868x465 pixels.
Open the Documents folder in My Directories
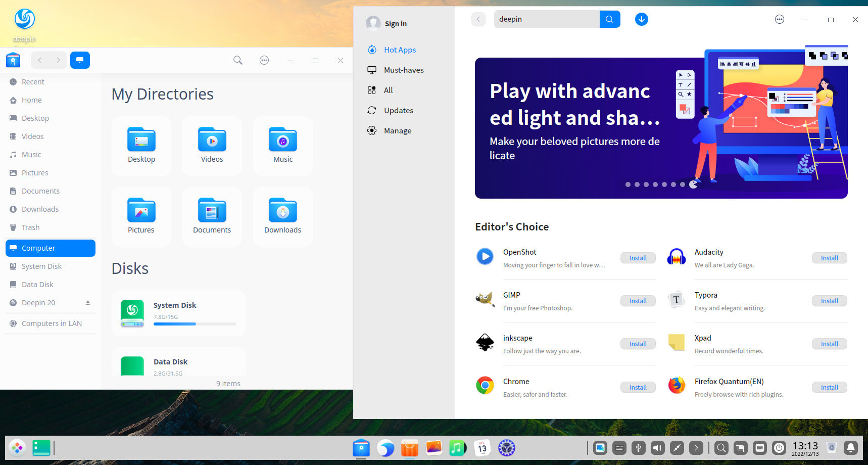[x=212, y=216]
